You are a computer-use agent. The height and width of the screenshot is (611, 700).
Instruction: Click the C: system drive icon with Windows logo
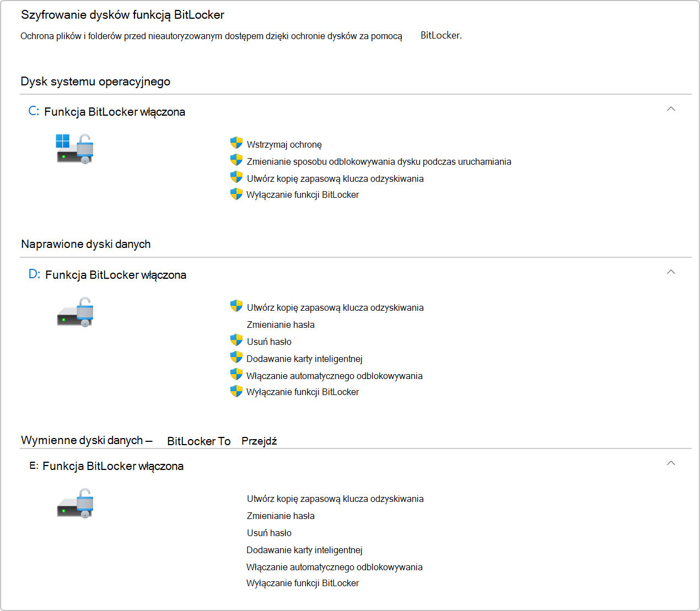pos(74,149)
